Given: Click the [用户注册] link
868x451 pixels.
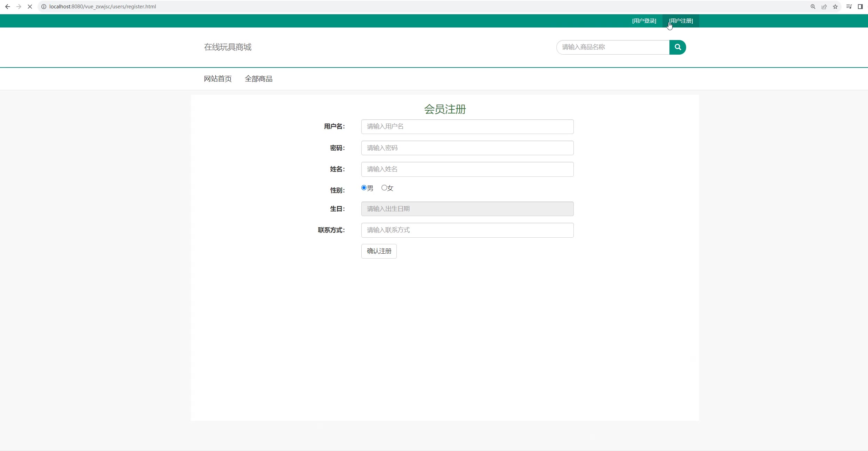Looking at the screenshot, I should [681, 21].
